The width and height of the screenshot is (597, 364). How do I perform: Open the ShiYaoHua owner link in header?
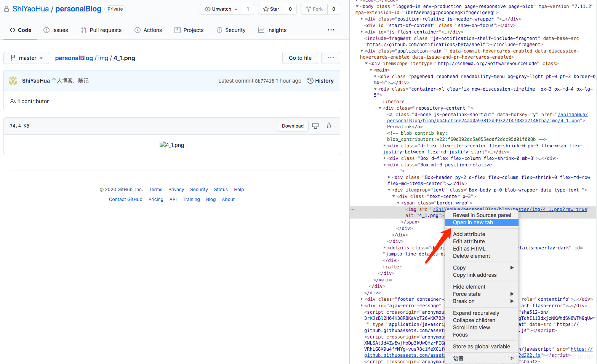[31, 9]
